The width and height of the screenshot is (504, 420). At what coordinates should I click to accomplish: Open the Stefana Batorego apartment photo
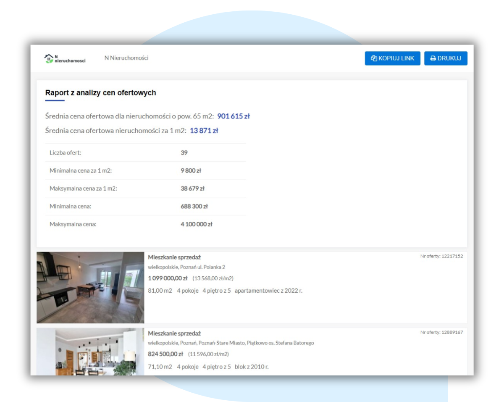90,352
